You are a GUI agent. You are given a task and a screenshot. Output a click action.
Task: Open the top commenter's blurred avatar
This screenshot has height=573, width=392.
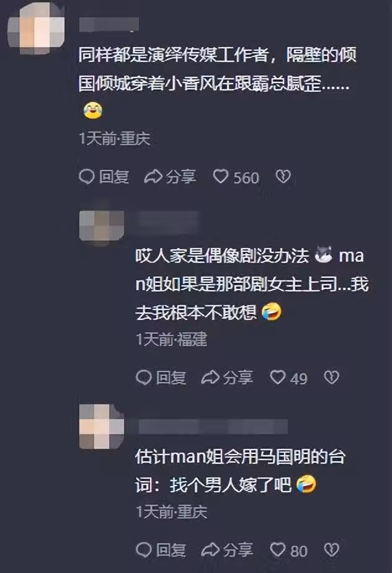36,27
